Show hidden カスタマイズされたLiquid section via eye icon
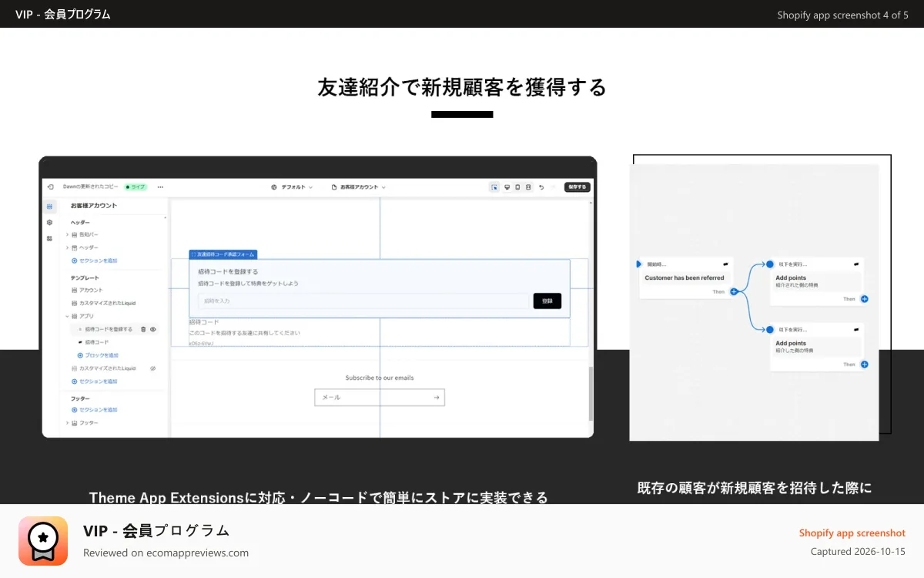The width and height of the screenshot is (924, 578). point(152,368)
